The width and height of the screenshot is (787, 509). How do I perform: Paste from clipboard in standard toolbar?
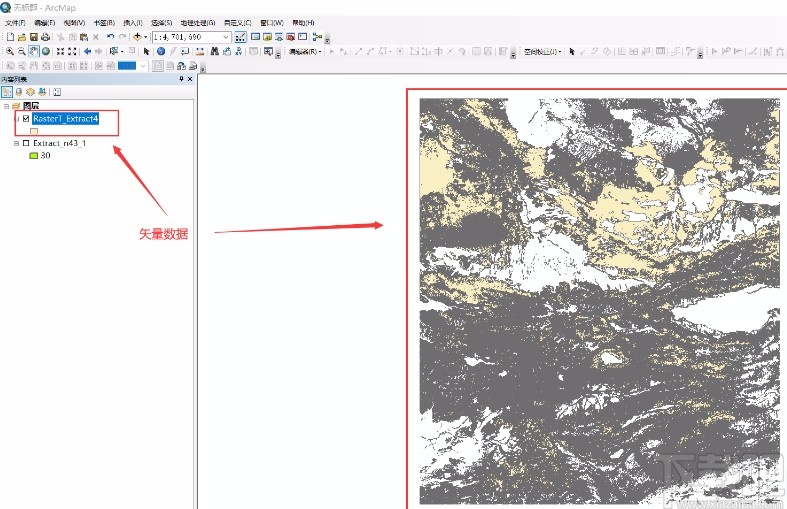tap(84, 37)
